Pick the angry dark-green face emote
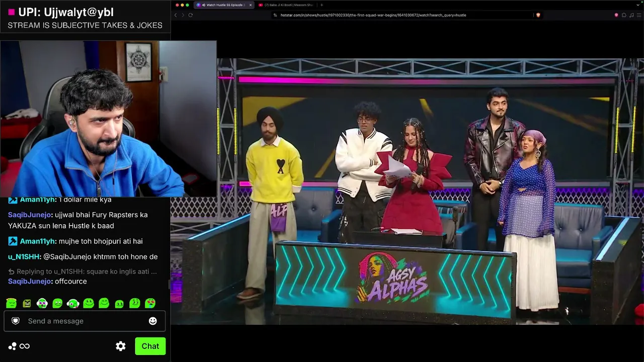The height and width of the screenshot is (362, 644). pos(27,303)
